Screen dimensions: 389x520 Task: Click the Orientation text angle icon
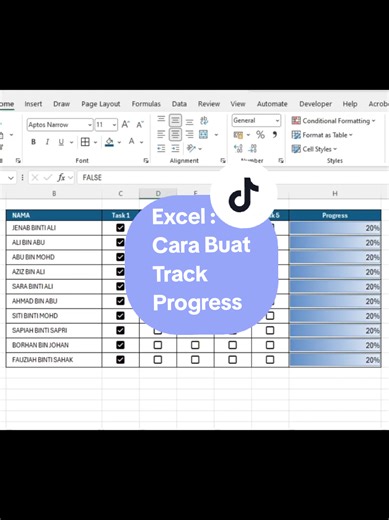pos(191,148)
